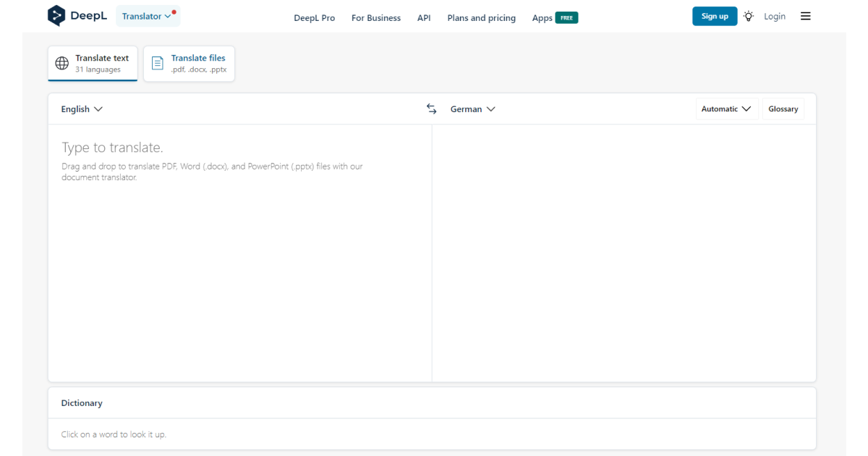Open DeepL Pro in the navigation
Screen dimensions: 868x456
(315, 18)
